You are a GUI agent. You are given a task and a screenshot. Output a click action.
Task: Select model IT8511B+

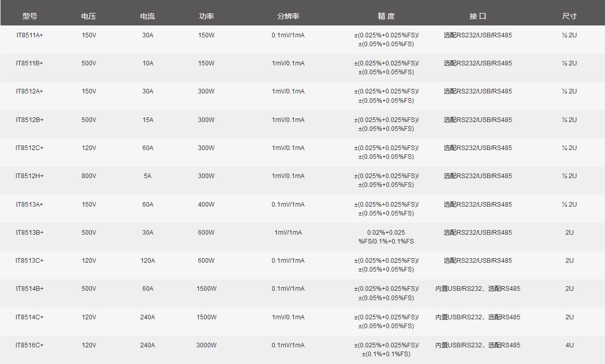(30, 63)
